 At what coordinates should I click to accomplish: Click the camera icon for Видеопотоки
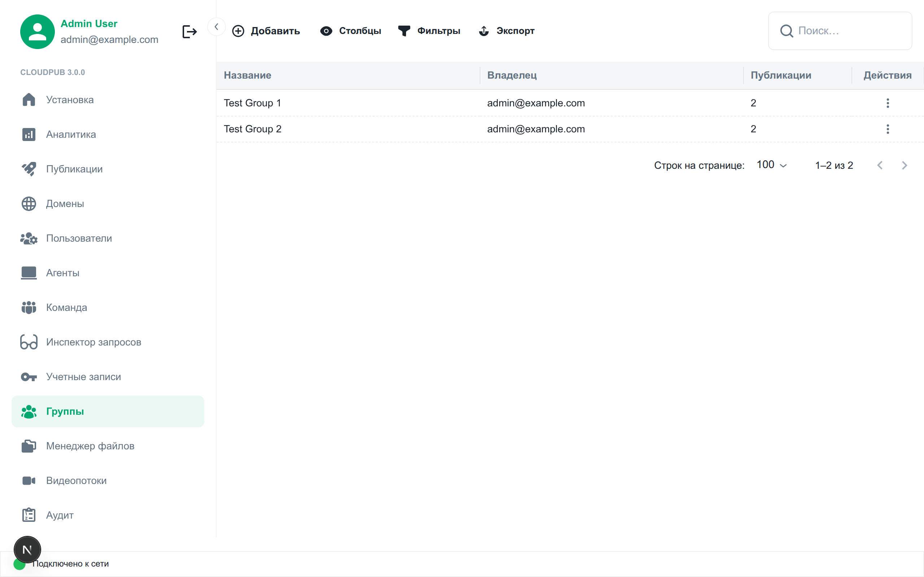(x=29, y=481)
